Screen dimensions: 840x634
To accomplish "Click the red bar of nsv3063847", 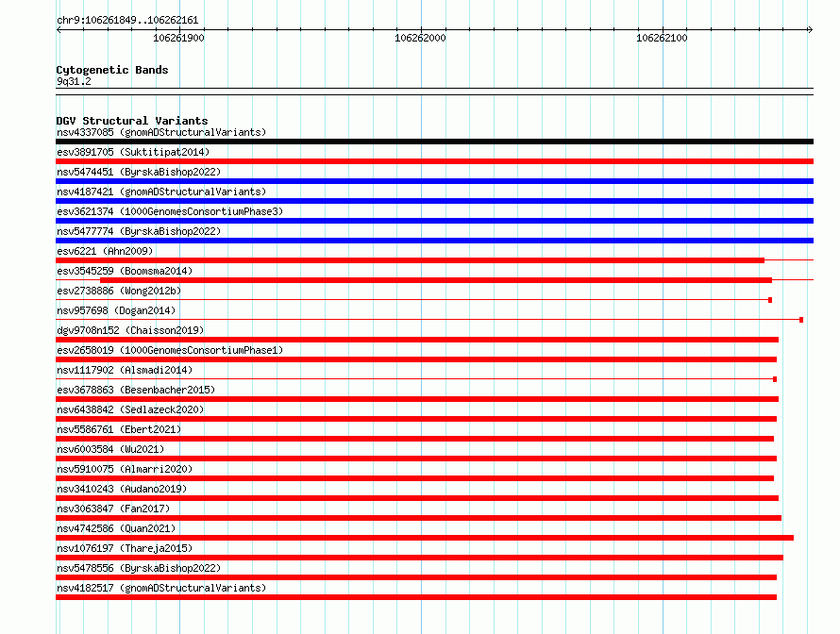I will [418, 518].
